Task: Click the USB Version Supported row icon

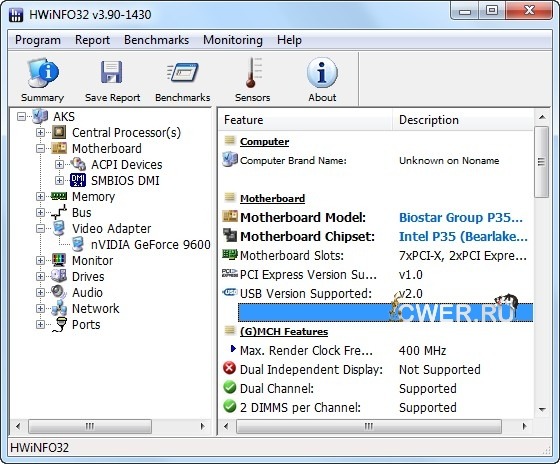Action: click(x=230, y=293)
